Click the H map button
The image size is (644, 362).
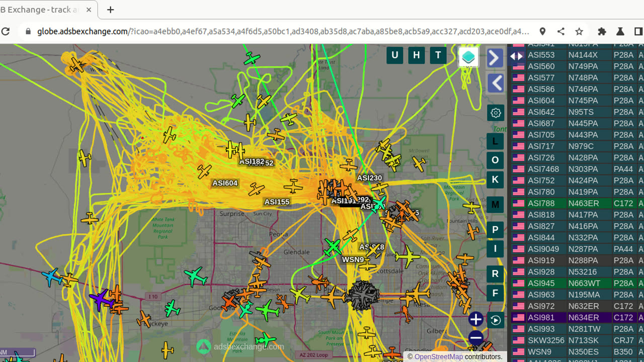pos(416,55)
